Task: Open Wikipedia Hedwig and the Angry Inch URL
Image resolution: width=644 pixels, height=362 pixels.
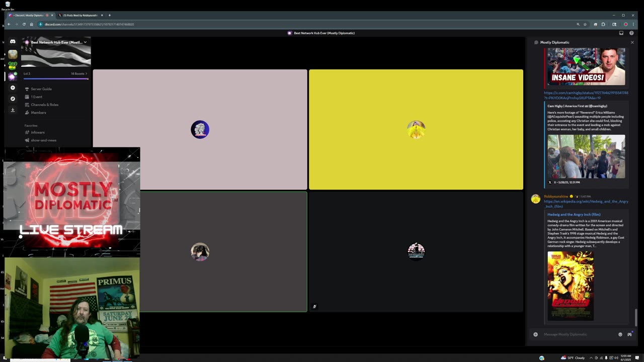Action: point(586,204)
